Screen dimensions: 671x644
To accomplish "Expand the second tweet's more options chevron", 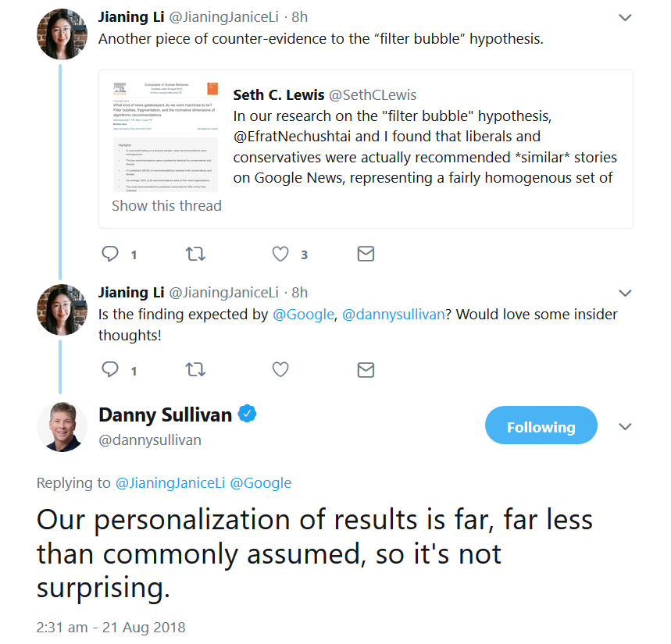I will 625,294.
